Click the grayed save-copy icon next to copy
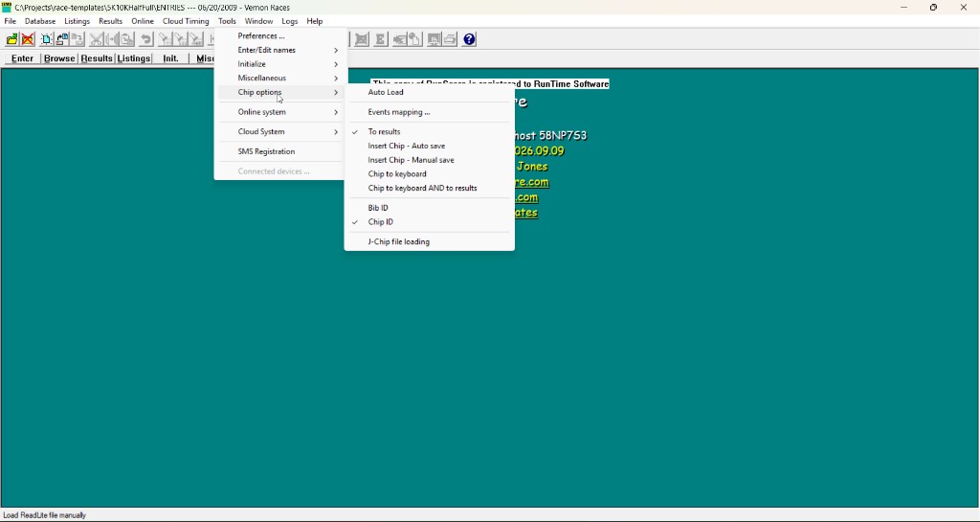 click(78, 39)
